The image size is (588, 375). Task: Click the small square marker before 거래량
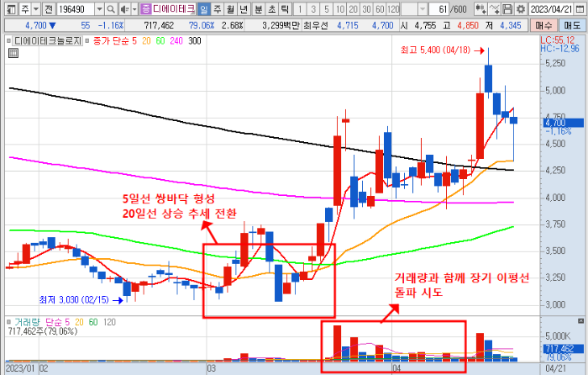coord(8,322)
